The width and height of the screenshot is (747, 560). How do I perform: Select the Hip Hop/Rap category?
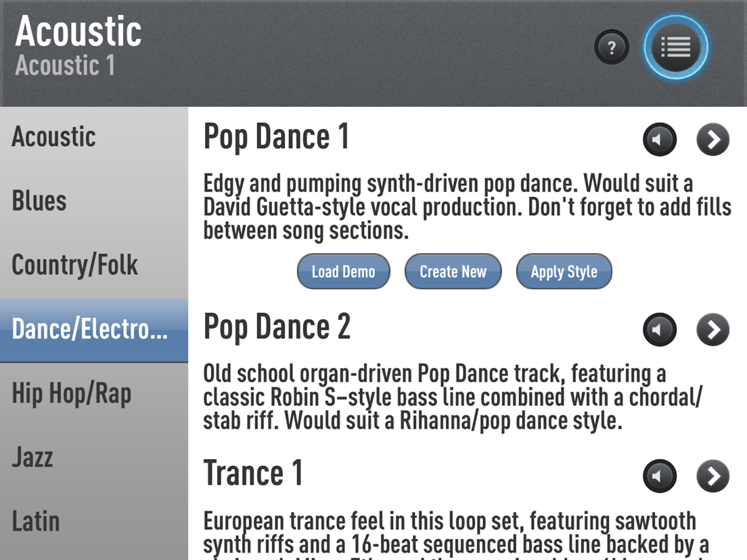(x=94, y=394)
